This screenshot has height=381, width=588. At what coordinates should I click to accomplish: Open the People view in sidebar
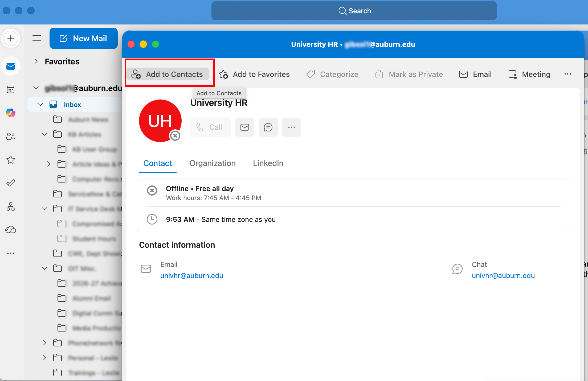tap(11, 136)
